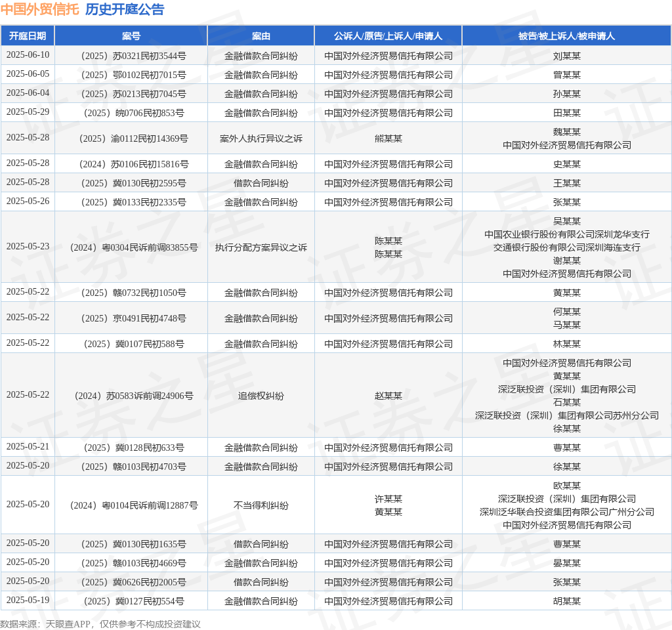Click defendant cell 胡某某
The image size is (672, 630).
[x=566, y=601]
